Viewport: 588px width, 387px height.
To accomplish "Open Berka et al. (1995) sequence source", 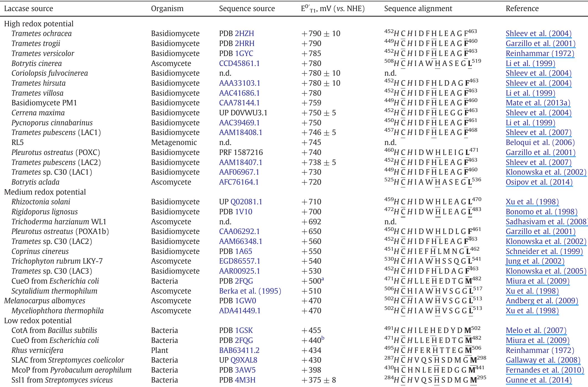I will pos(250,291).
